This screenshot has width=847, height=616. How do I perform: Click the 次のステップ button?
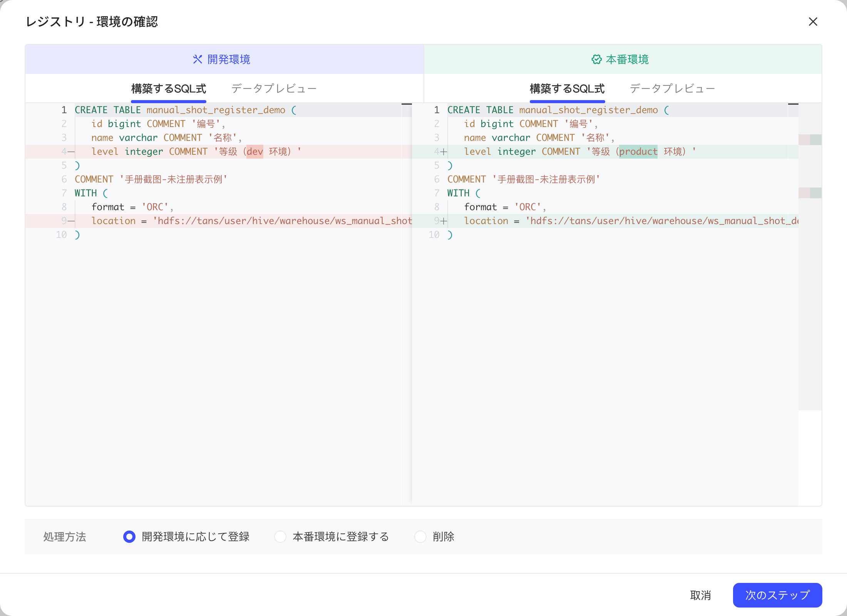(x=777, y=595)
